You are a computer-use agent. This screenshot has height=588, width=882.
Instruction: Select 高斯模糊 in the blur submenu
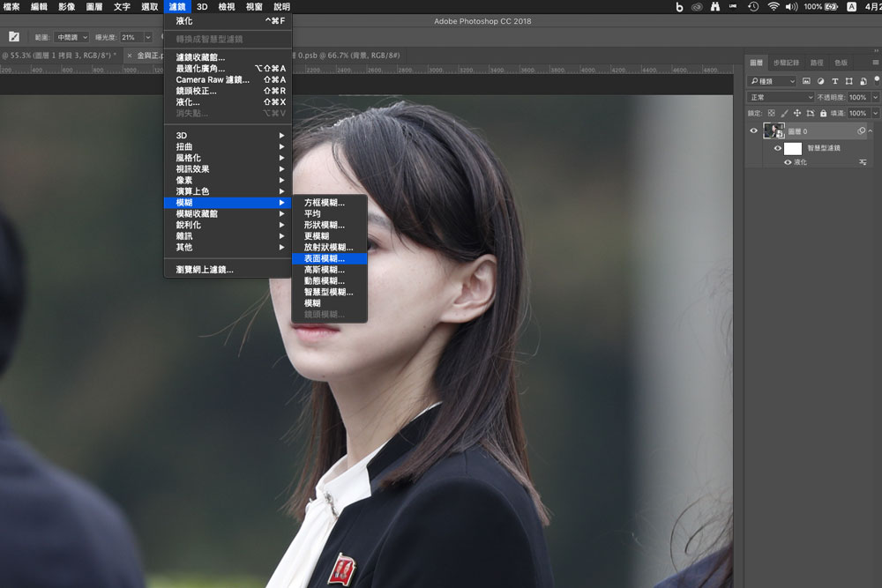pos(324,270)
